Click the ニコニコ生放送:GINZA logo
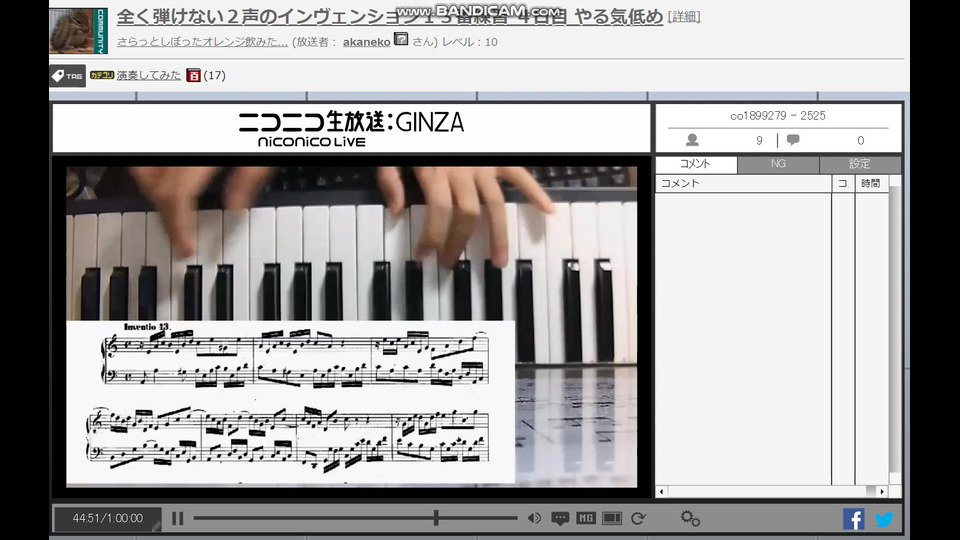 tap(351, 129)
